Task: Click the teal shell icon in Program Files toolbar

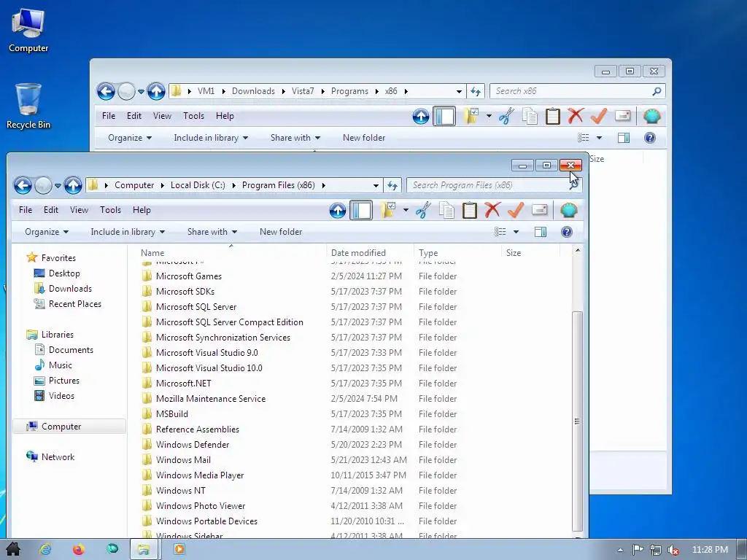Action: pos(568,210)
